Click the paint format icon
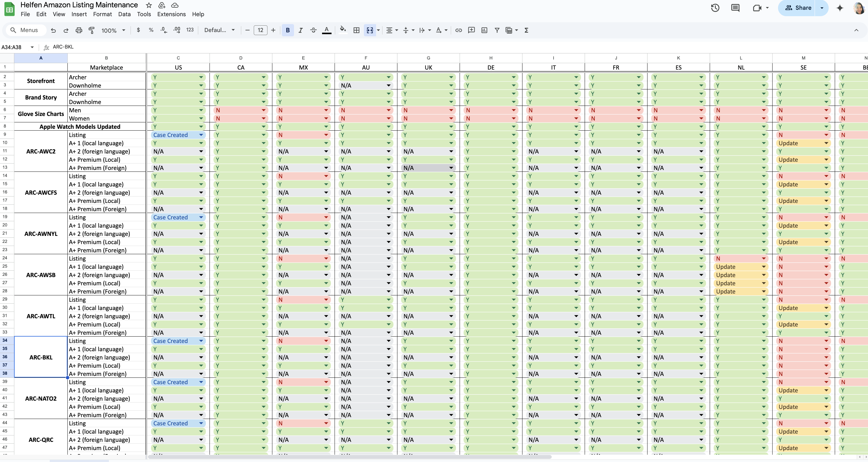This screenshot has width=868, height=462. (x=91, y=30)
